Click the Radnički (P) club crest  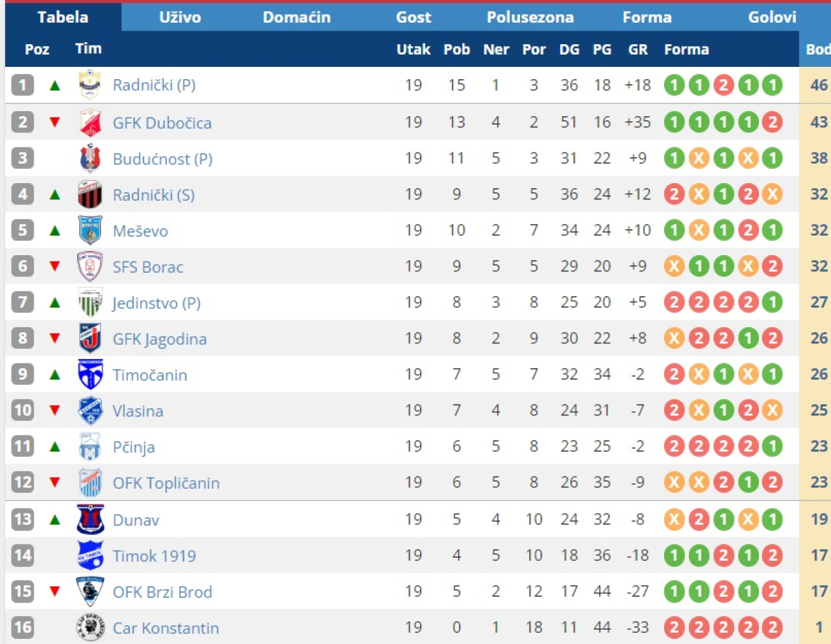(90, 85)
